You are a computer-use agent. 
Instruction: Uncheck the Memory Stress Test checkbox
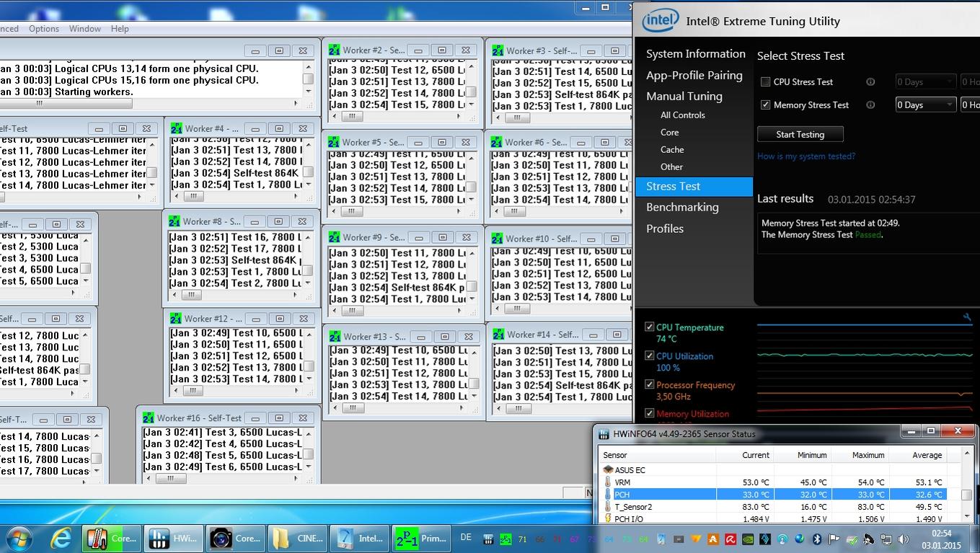tap(766, 105)
